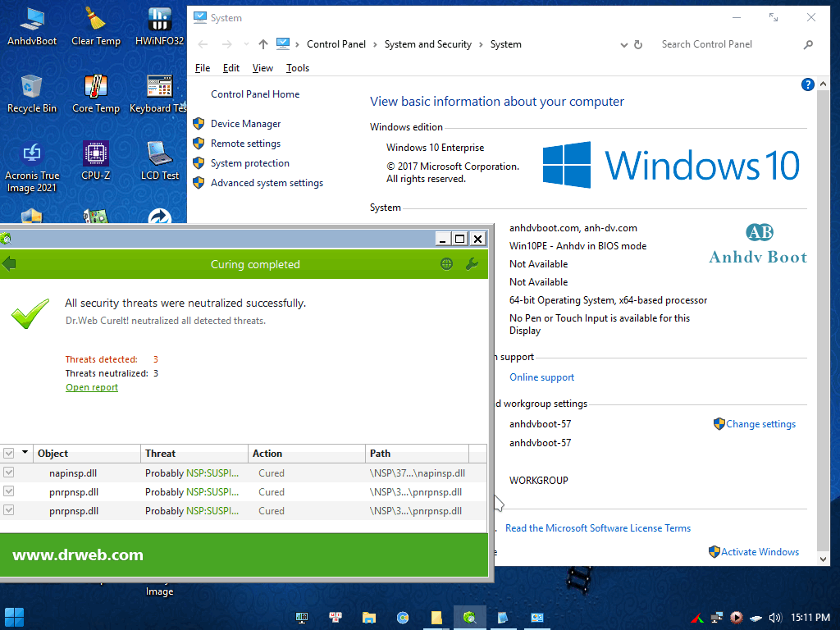Open File Explorer from the taskbar
This screenshot has width=840, height=630.
[369, 617]
